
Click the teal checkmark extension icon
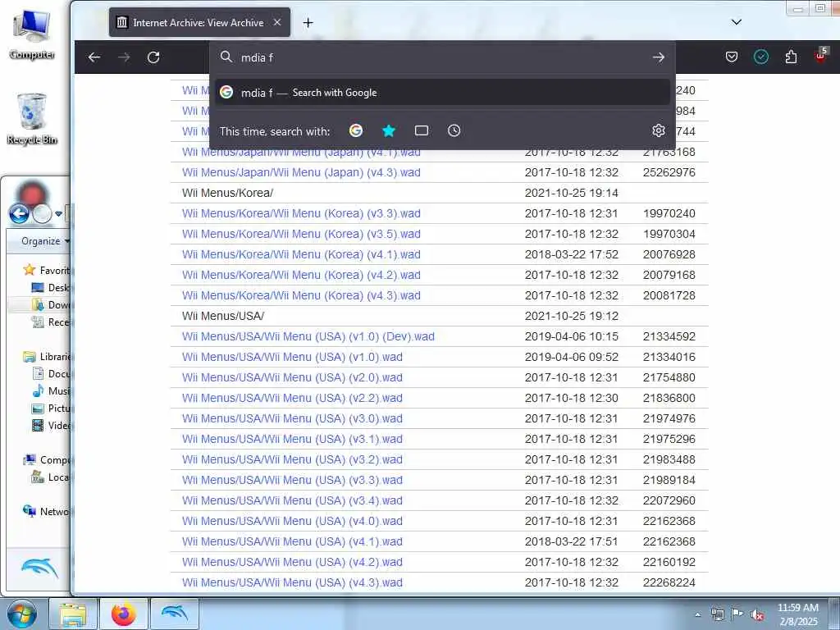(x=761, y=57)
